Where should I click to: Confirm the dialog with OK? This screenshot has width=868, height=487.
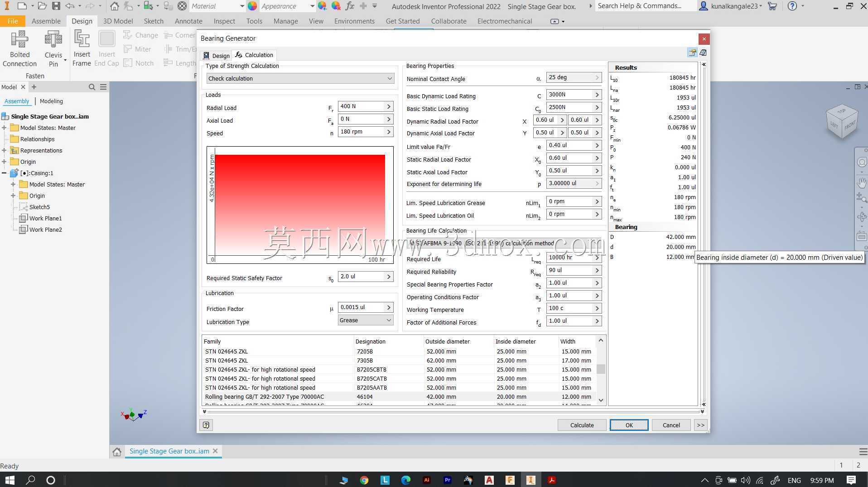point(629,425)
